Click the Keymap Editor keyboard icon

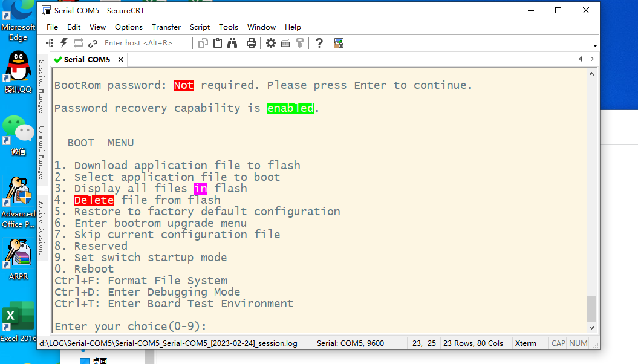pyautogui.click(x=285, y=43)
